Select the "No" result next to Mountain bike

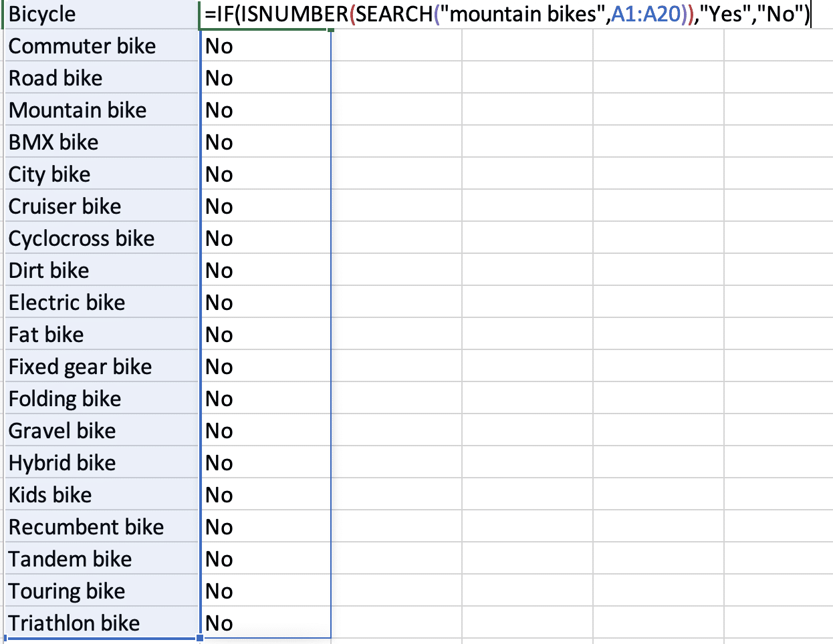pos(265,110)
